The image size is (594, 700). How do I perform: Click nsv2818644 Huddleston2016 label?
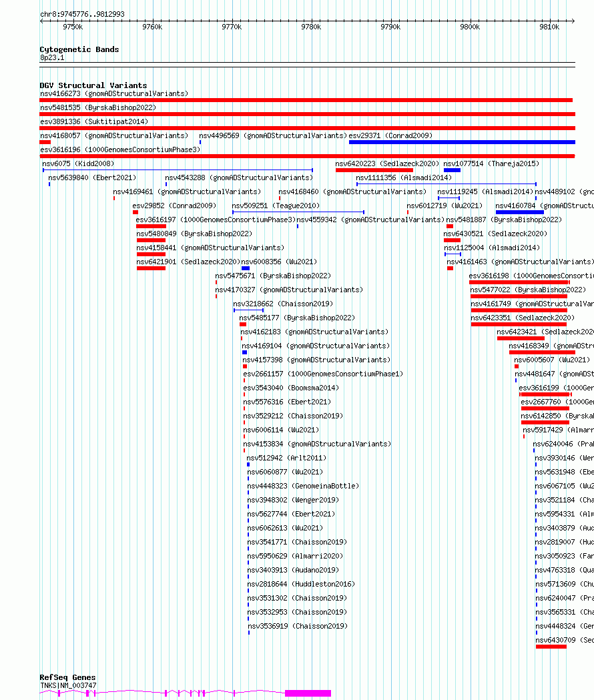pos(301,585)
